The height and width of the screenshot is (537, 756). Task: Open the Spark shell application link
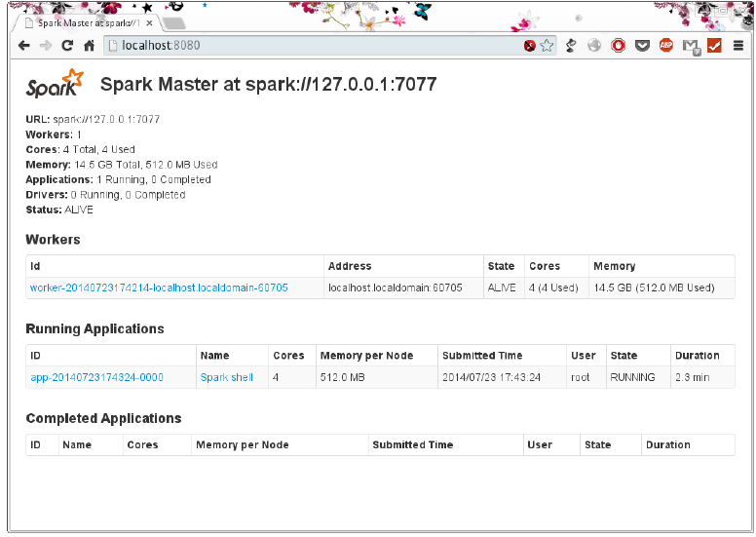tap(227, 378)
